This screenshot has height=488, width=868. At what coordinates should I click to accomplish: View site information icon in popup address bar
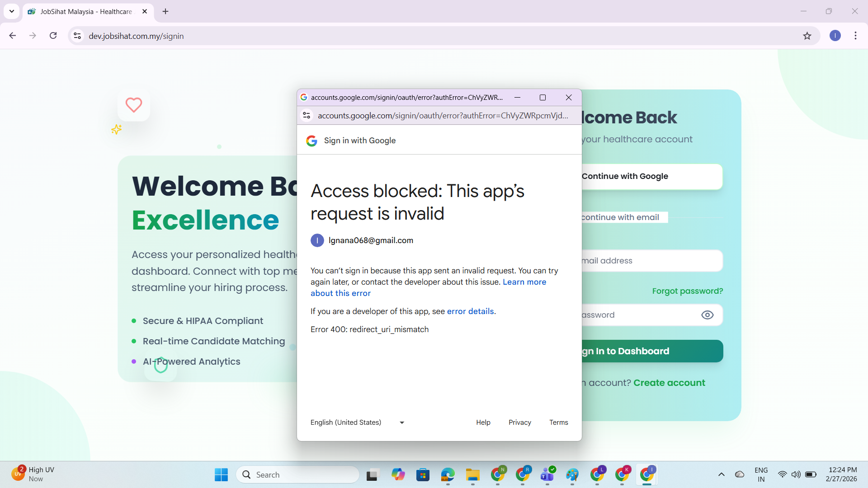[x=307, y=116]
